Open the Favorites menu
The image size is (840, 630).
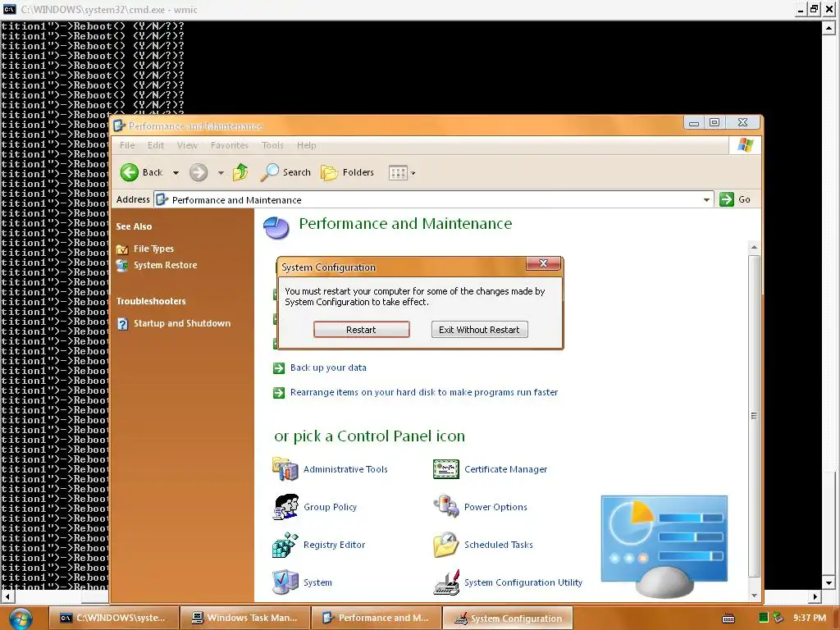[x=230, y=145]
